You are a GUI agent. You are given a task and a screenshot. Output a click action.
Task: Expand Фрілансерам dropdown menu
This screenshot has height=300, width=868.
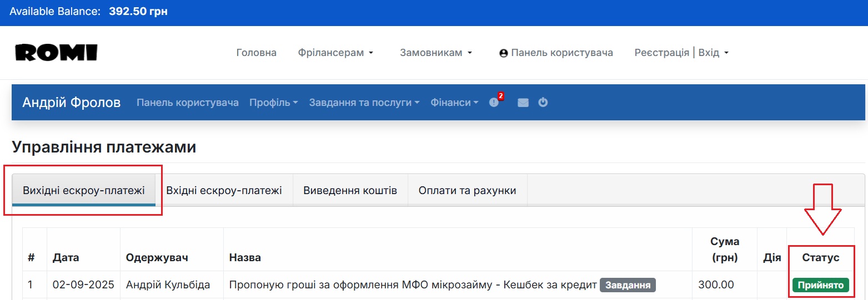(x=335, y=53)
